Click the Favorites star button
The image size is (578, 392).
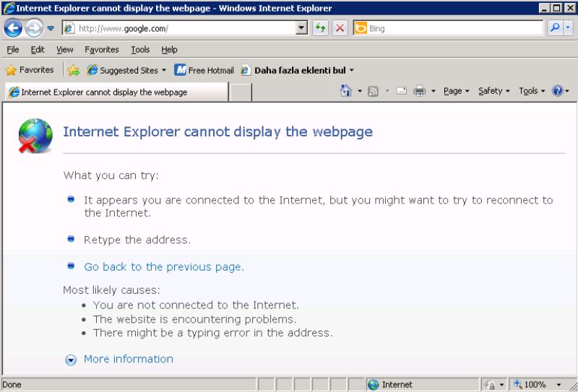30,70
